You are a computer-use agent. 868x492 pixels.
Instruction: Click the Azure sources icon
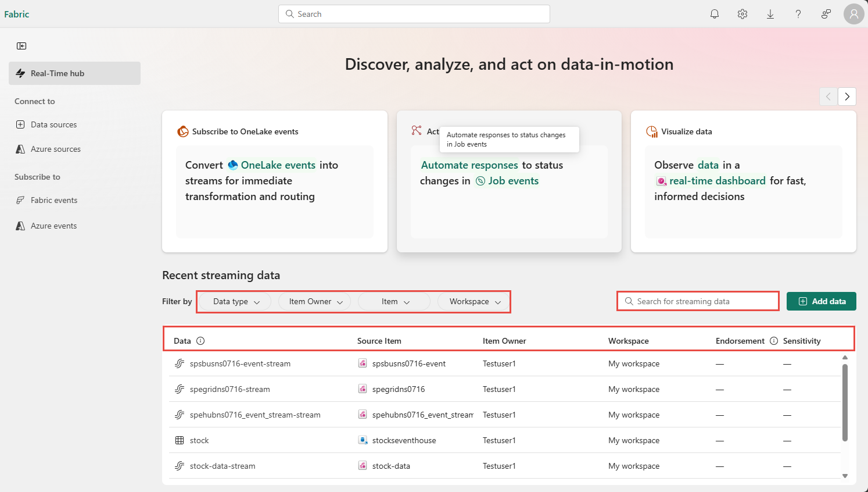coord(20,149)
